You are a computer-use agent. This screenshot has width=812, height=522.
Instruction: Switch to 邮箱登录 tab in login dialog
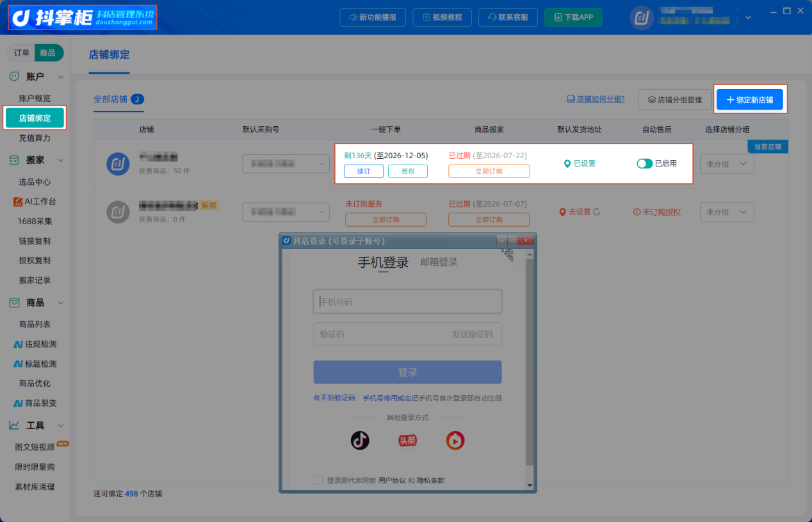point(439,262)
